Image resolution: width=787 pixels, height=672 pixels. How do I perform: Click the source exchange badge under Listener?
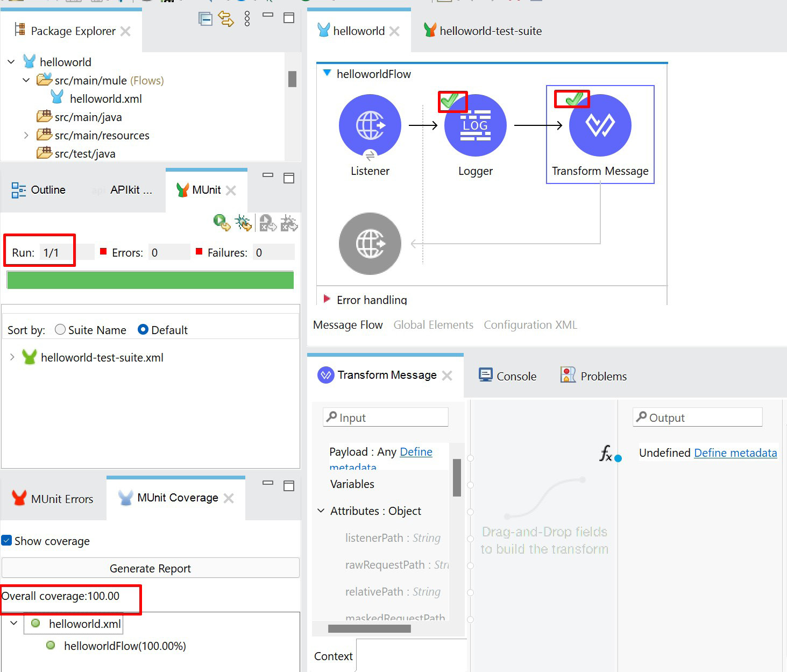pos(370,155)
